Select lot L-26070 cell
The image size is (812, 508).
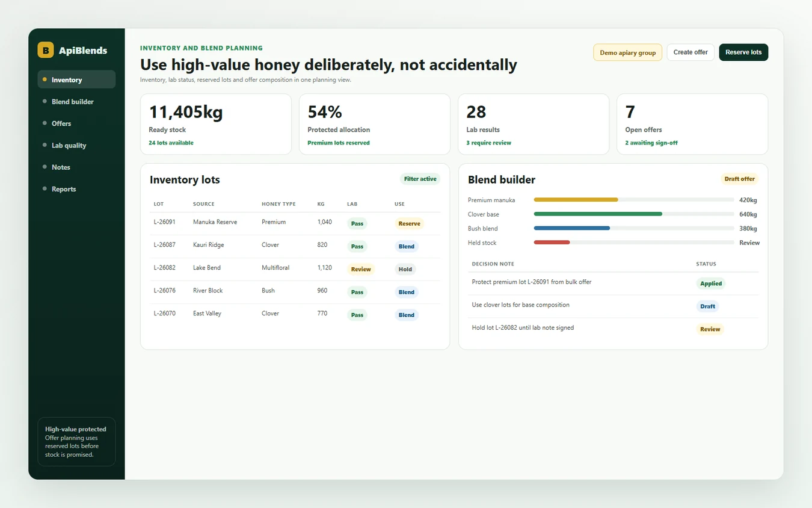pos(164,314)
